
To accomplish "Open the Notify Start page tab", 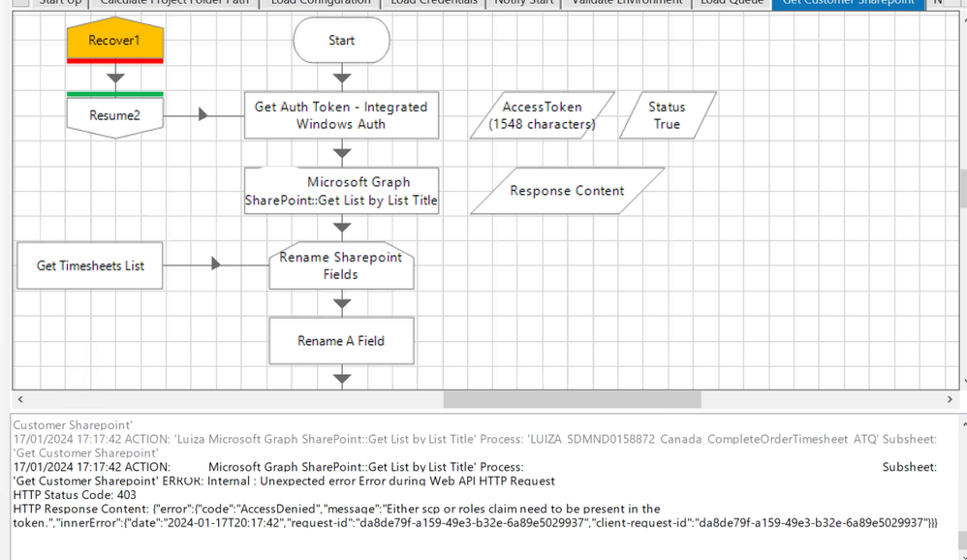I will (523, 3).
